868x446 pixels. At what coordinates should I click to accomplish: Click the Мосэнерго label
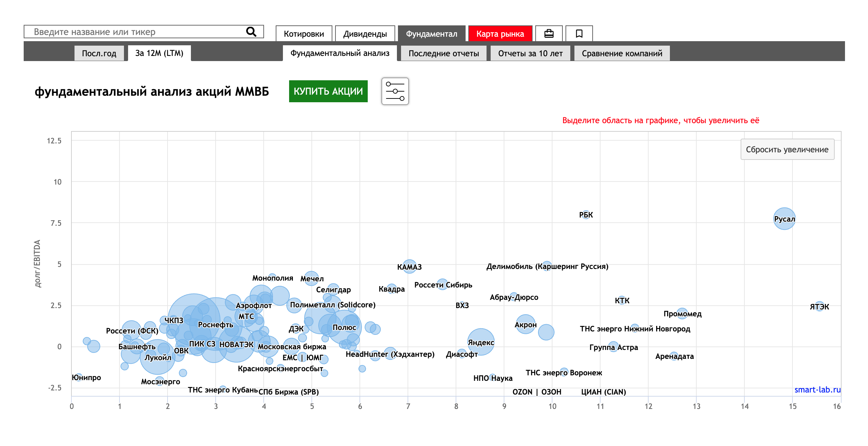160,382
